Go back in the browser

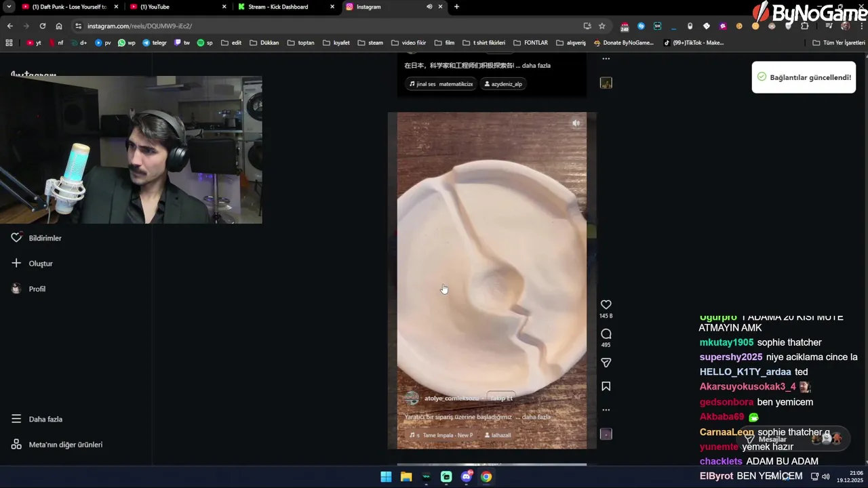[x=9, y=26]
